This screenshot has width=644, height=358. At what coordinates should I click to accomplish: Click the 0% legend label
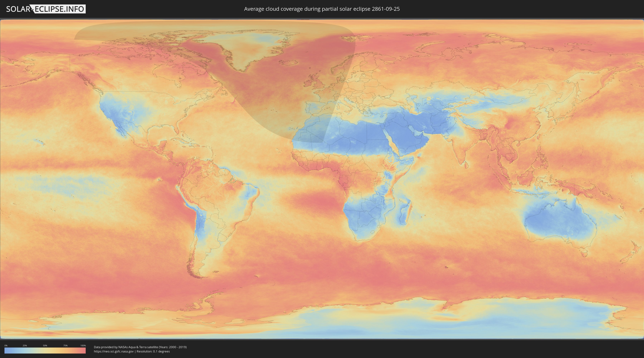click(6, 345)
